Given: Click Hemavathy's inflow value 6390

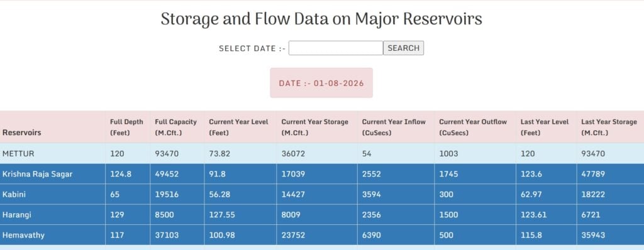Looking at the screenshot, I should tap(371, 235).
